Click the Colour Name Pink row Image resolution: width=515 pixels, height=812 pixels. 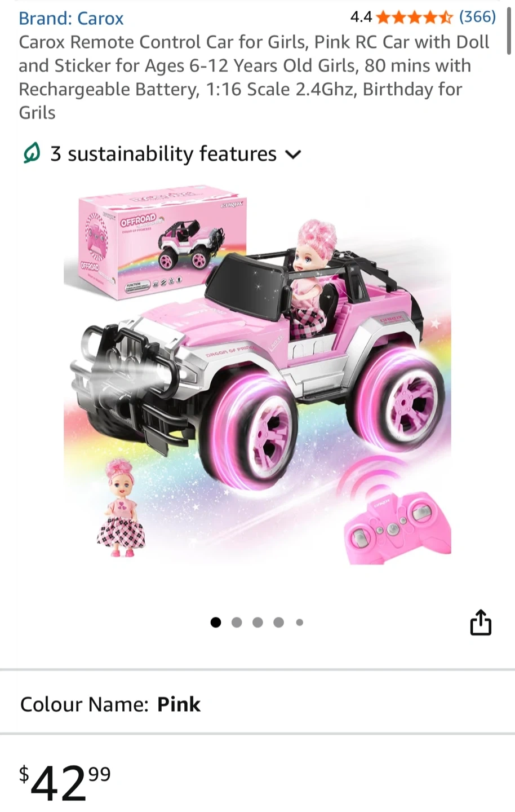(257, 704)
